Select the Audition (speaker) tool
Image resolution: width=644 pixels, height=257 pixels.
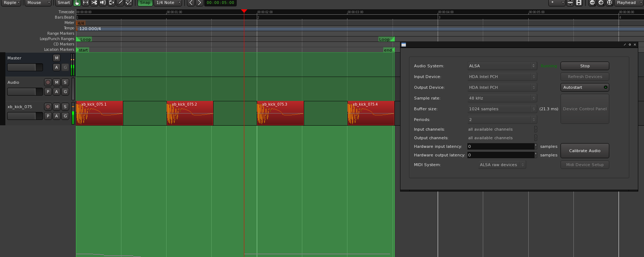103,3
